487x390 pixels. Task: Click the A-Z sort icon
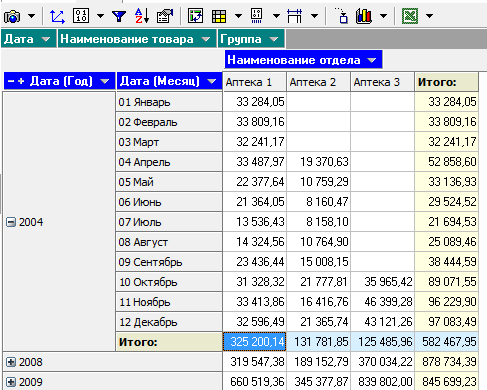point(142,16)
